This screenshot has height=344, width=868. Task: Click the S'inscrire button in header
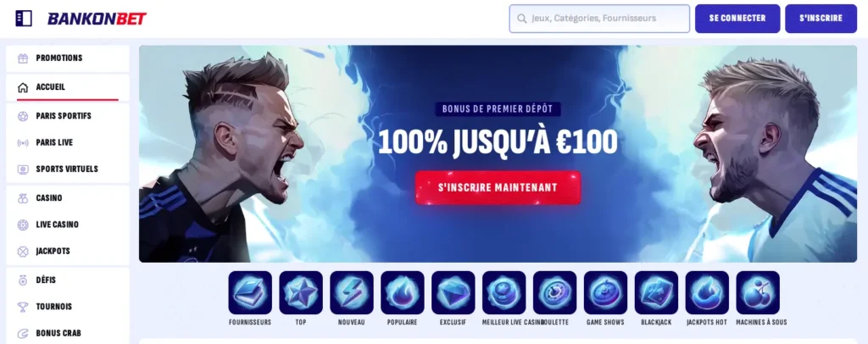click(x=821, y=19)
